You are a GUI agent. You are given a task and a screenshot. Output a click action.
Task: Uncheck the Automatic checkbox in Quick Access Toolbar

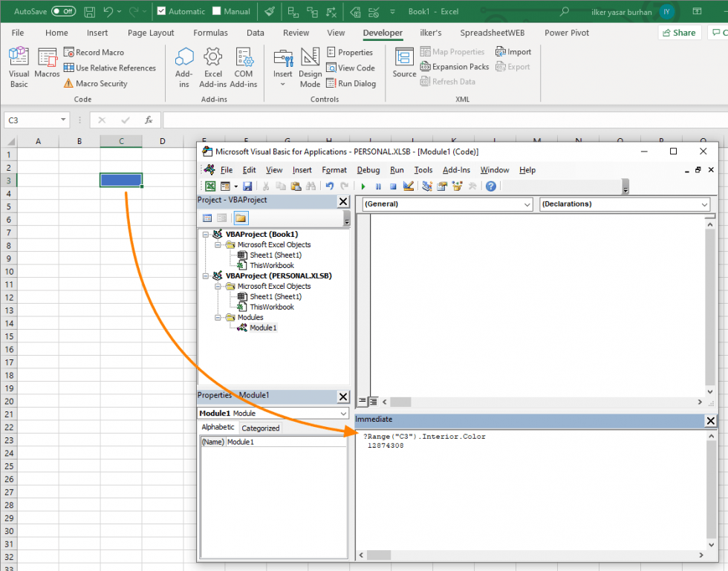pyautogui.click(x=160, y=11)
